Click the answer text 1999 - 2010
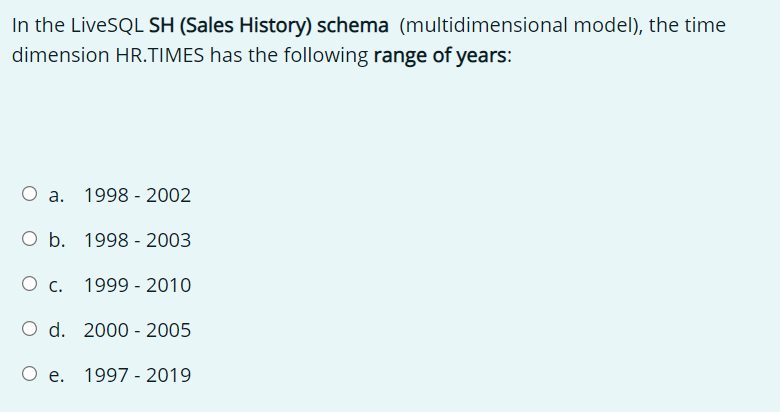 [137, 285]
